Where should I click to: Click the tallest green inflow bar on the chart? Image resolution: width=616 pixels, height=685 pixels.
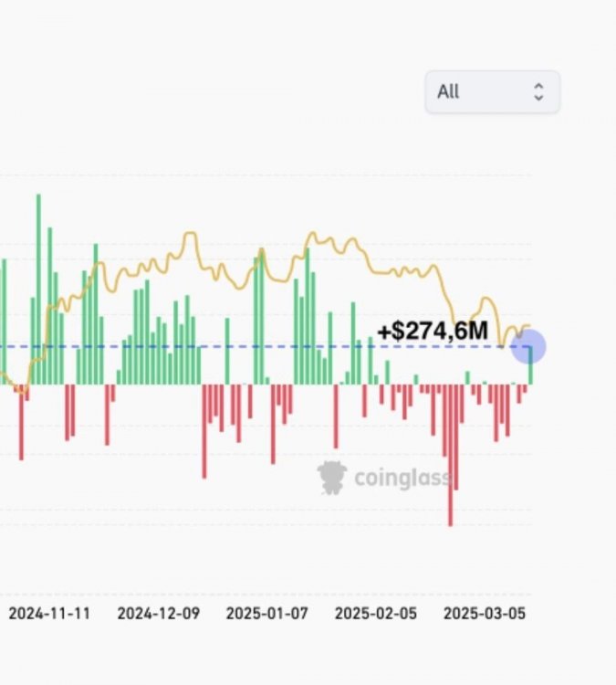(x=38, y=274)
